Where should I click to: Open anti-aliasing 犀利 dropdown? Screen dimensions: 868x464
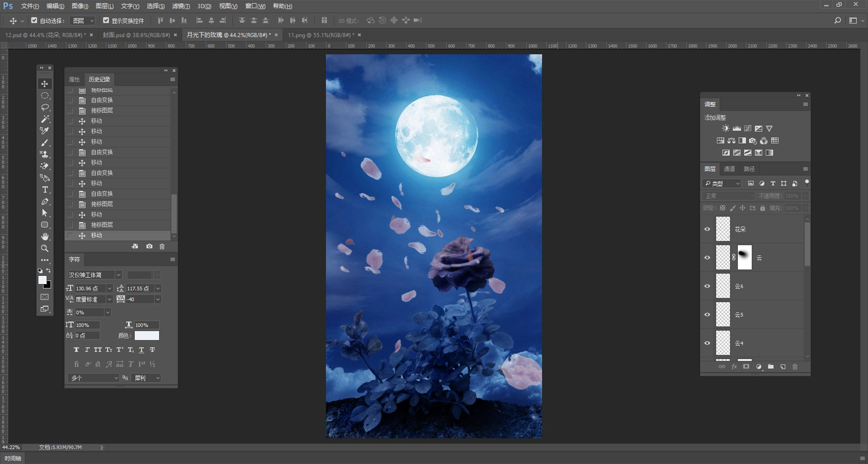146,378
